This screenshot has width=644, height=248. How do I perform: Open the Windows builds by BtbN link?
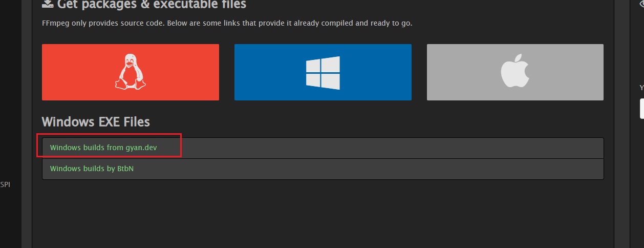click(x=92, y=168)
